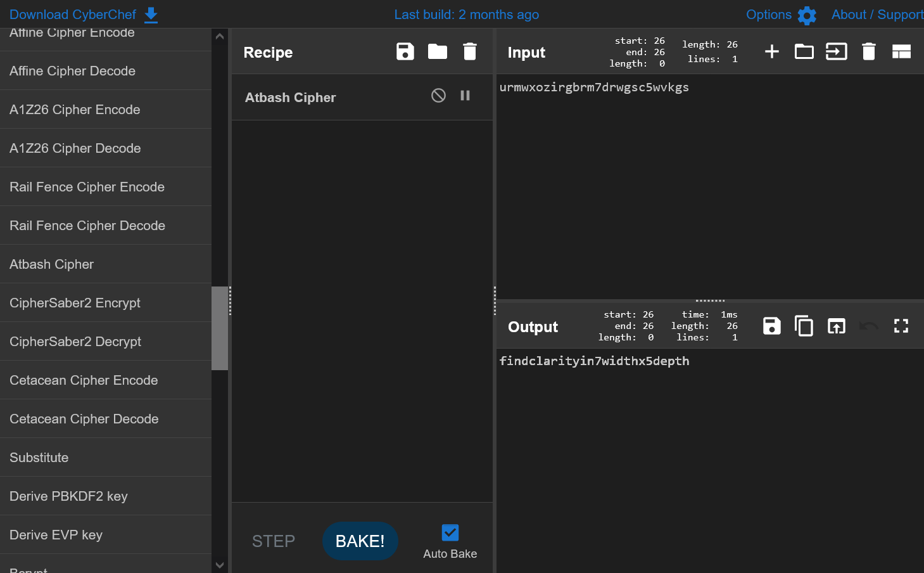This screenshot has height=573, width=924.
Task: Select Cetacean Cipher Encode operation
Action: [106, 380]
